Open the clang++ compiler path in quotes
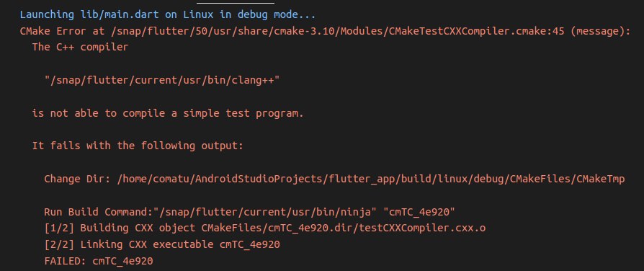The height and width of the screenshot is (271, 644). (162, 80)
